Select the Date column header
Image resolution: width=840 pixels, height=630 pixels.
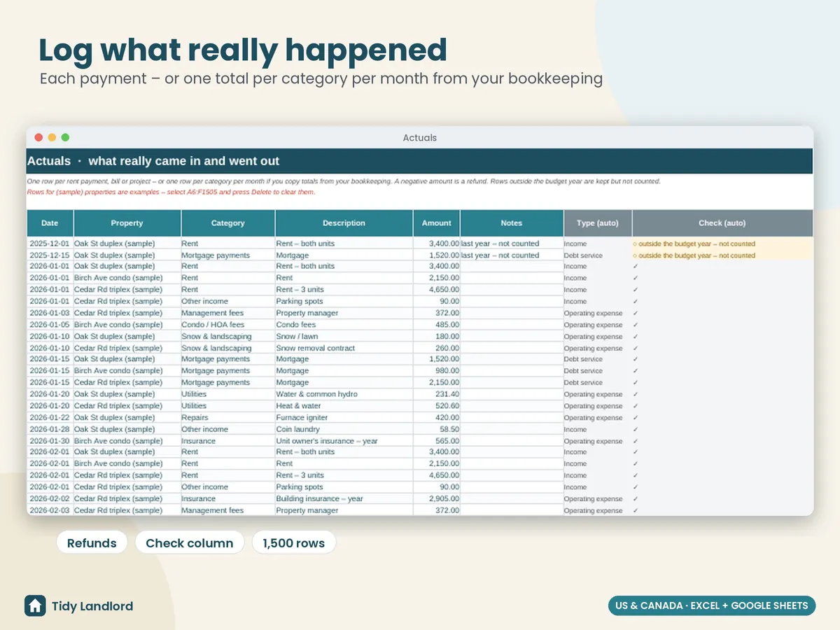(50, 223)
